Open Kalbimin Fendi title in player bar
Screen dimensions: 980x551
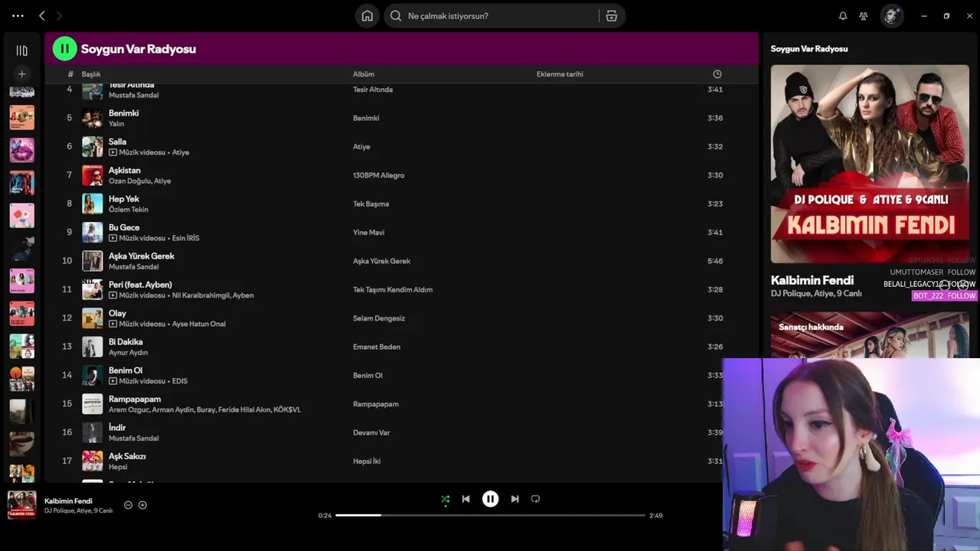pyautogui.click(x=68, y=501)
